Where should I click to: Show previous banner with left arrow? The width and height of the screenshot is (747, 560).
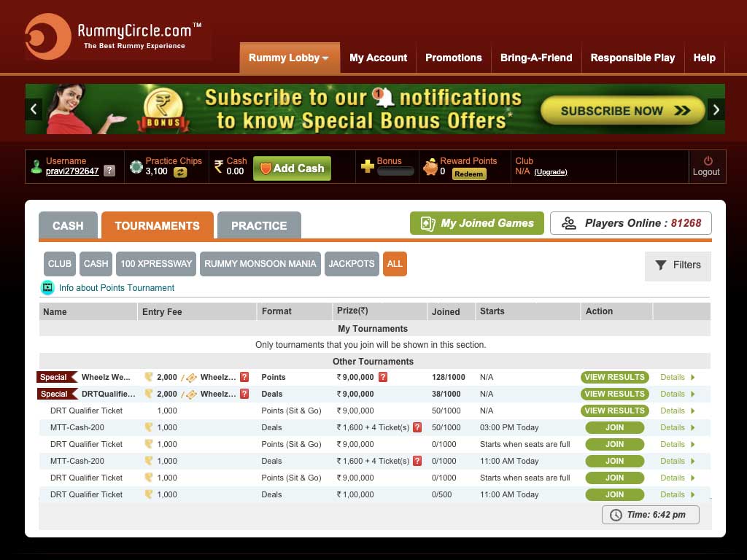point(34,109)
